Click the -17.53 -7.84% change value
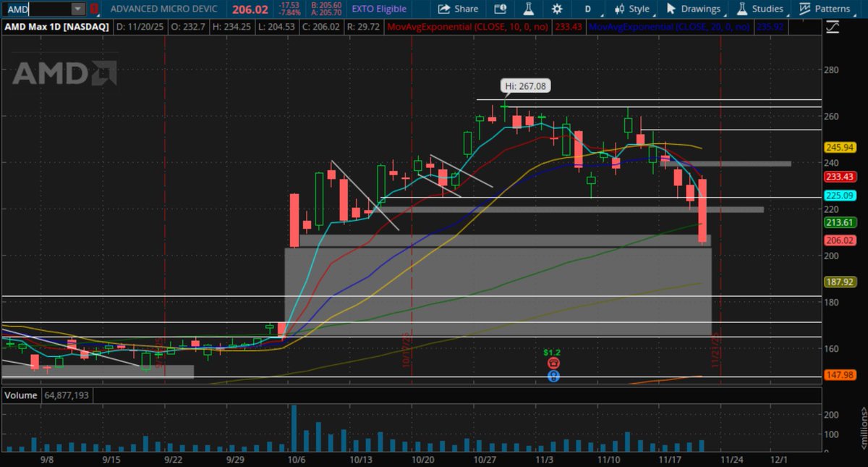This screenshot has width=868, height=467. click(289, 9)
